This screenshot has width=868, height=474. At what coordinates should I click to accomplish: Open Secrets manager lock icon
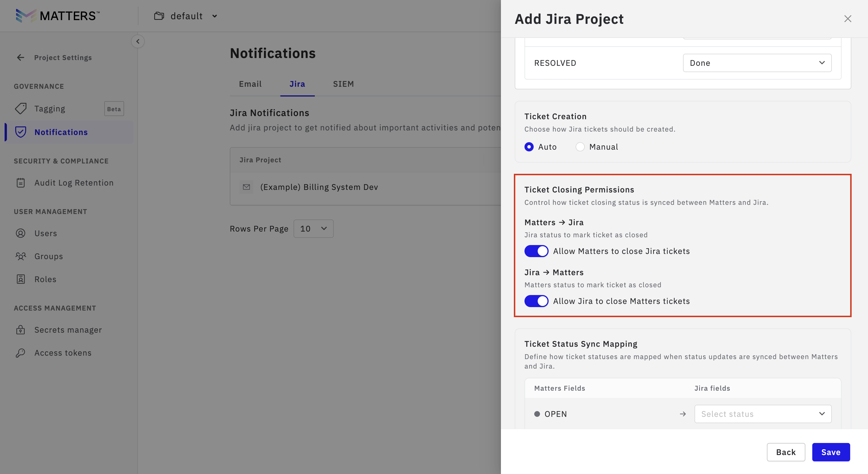pyautogui.click(x=21, y=330)
